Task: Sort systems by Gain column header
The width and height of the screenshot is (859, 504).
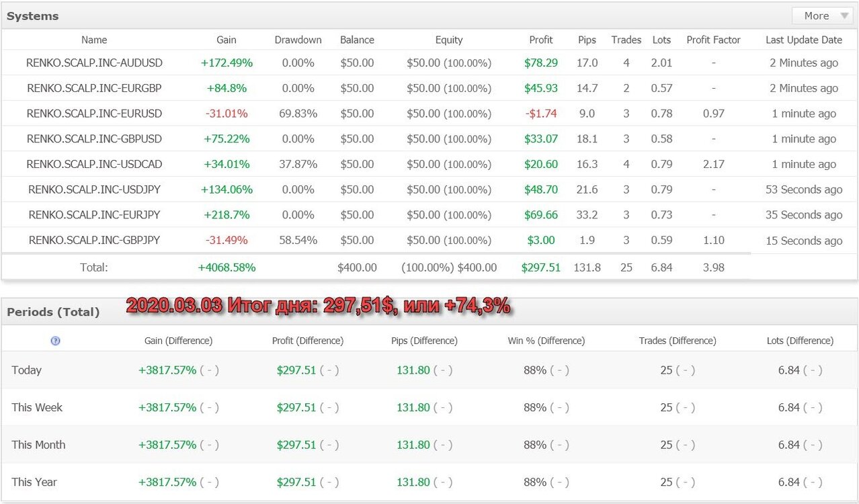Action: point(227,40)
